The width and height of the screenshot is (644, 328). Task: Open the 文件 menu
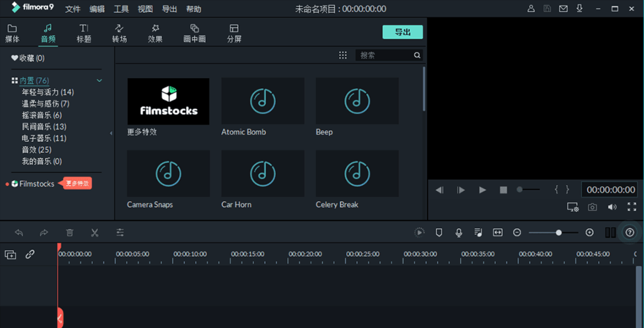pyautogui.click(x=72, y=9)
